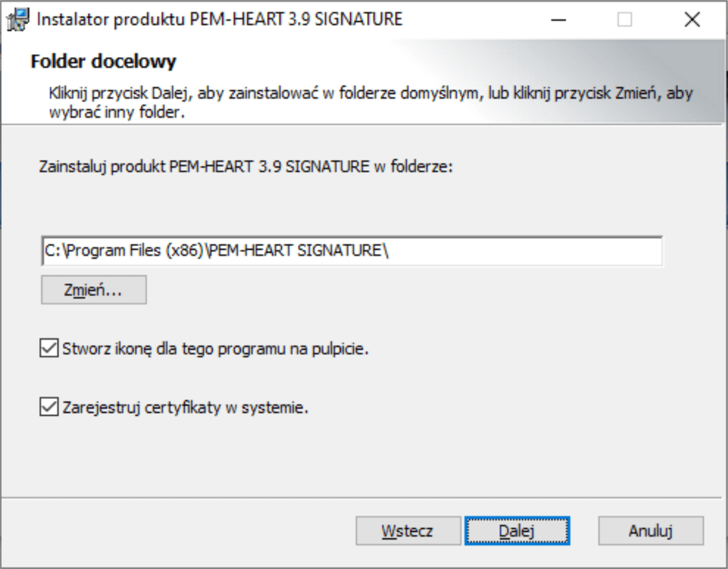Click the "Folder docelowy" heading
The width and height of the screenshot is (728, 569).
point(103,61)
